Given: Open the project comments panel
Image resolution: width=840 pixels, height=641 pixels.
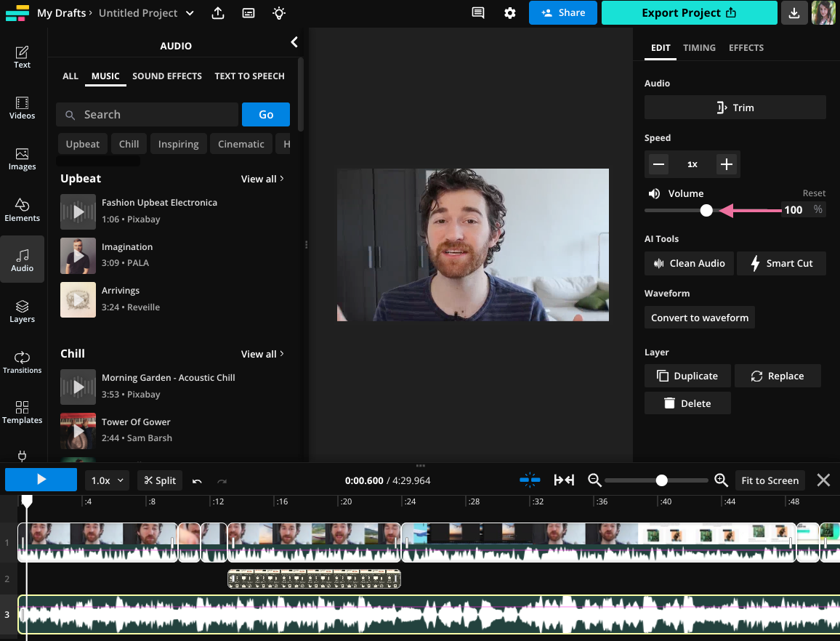Looking at the screenshot, I should (477, 13).
